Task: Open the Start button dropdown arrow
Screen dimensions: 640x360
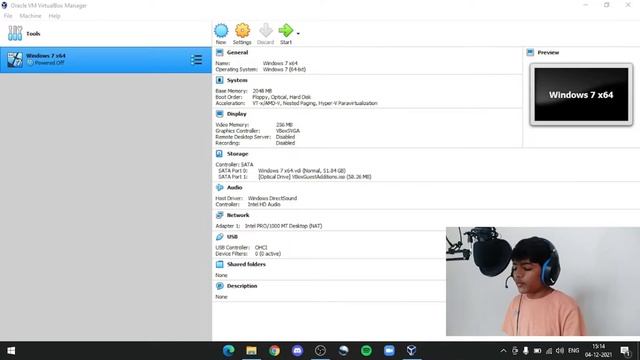Action: pyautogui.click(x=298, y=33)
